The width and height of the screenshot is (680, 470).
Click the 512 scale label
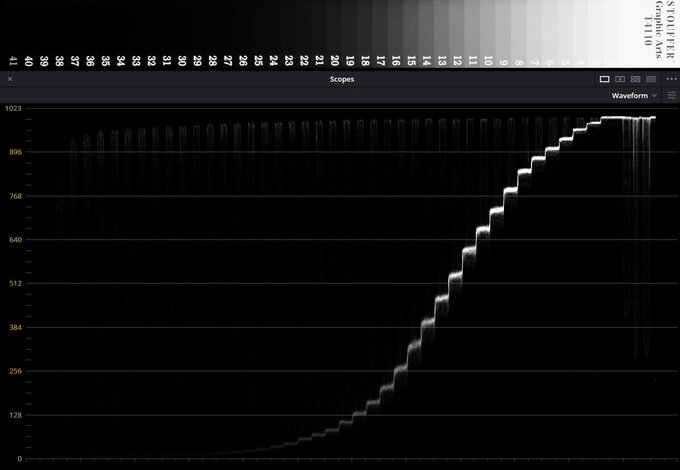pos(15,284)
